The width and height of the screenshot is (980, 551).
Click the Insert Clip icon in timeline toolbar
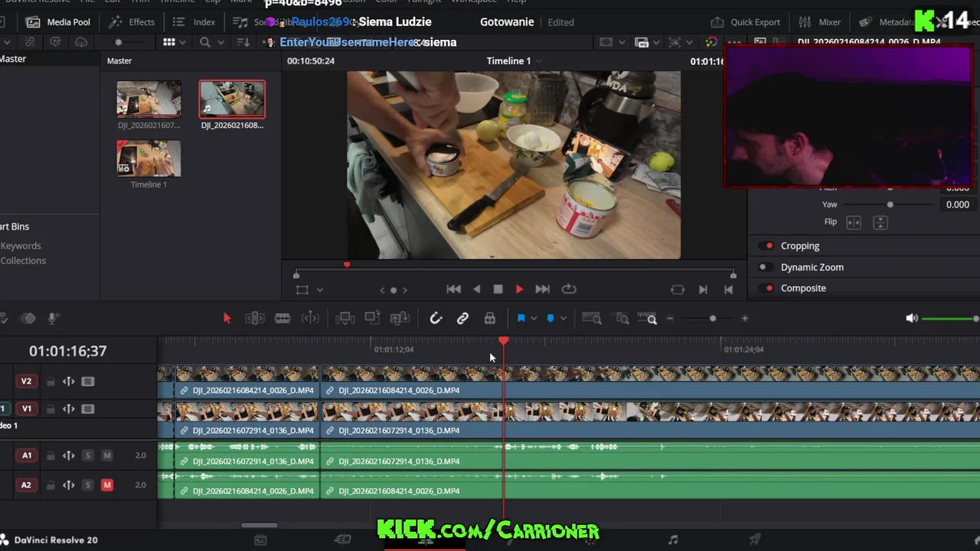345,318
